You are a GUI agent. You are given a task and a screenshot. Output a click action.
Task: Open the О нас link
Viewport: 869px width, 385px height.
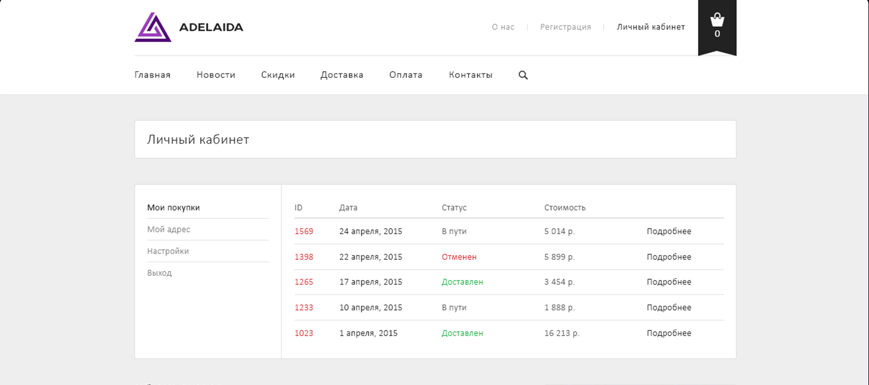point(503,27)
